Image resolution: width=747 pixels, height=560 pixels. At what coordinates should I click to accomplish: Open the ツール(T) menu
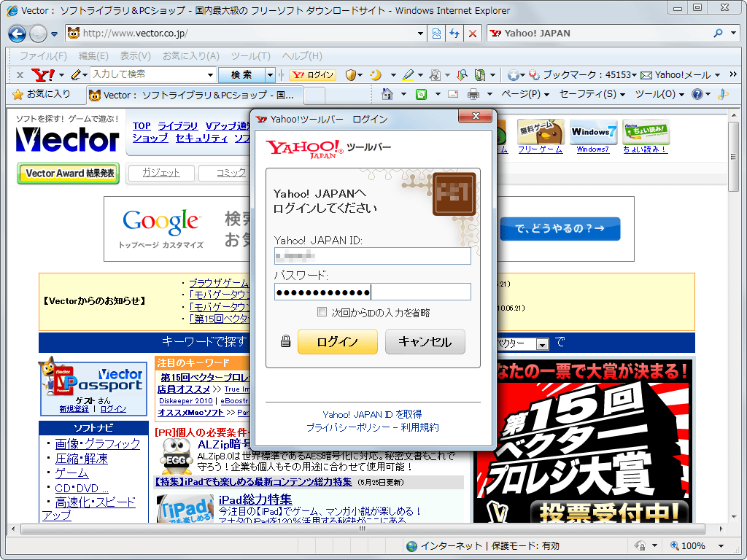[251, 56]
